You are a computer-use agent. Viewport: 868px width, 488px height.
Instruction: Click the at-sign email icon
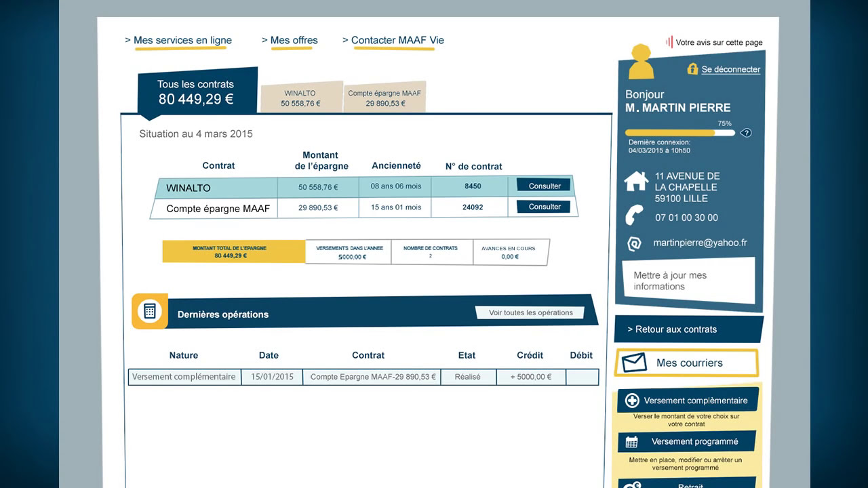[634, 244]
